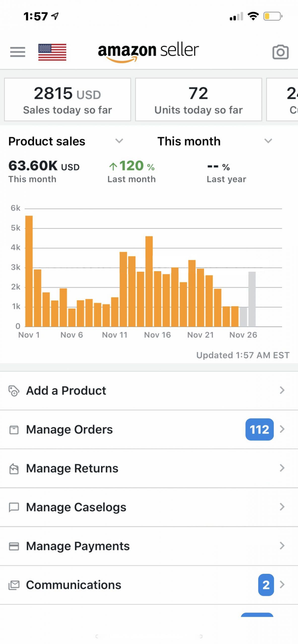Tap the amazon seller logo
This screenshot has height=644, width=298.
point(148,51)
